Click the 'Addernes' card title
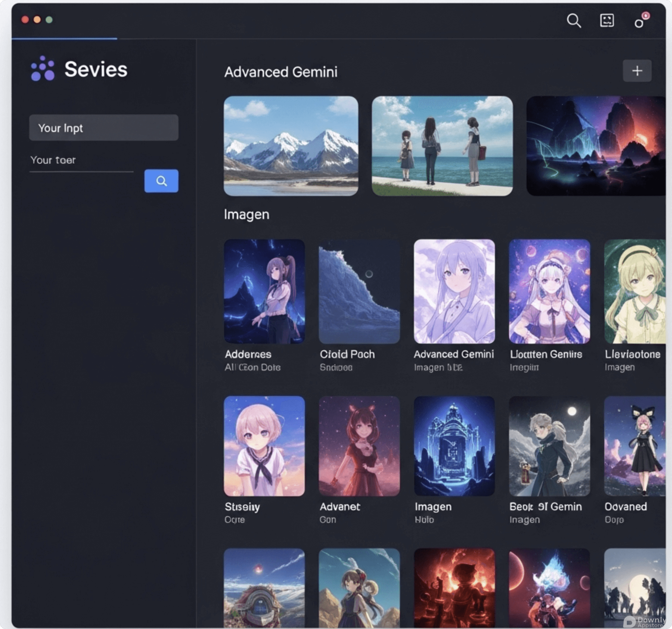 click(x=248, y=354)
